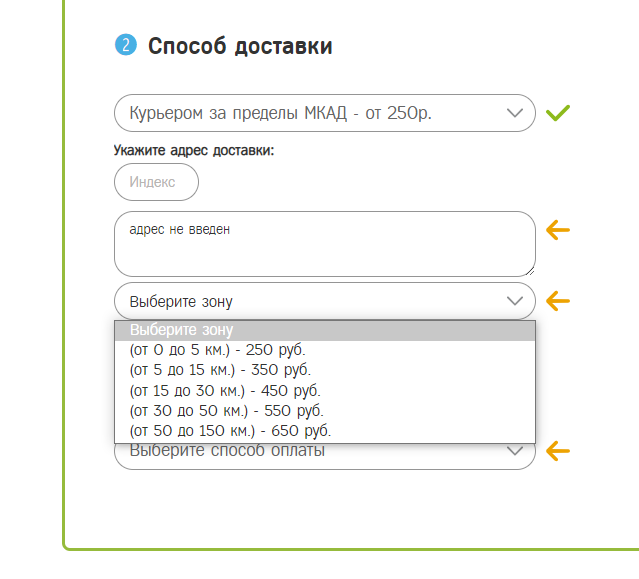Click the orange arrow beside zone dropdown
This screenshot has width=639, height=579.
(x=558, y=301)
